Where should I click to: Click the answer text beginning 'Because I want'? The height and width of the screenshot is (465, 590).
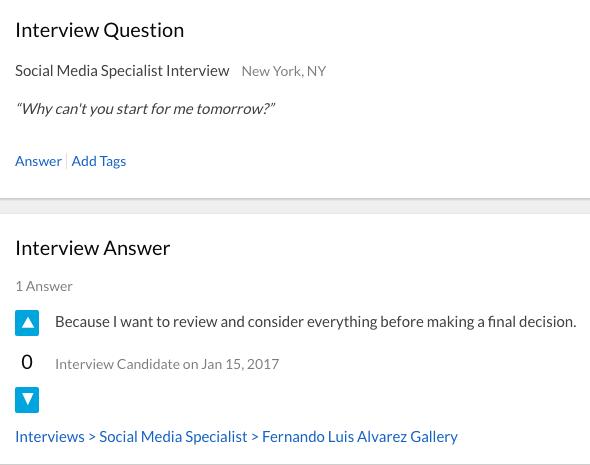tap(316, 322)
